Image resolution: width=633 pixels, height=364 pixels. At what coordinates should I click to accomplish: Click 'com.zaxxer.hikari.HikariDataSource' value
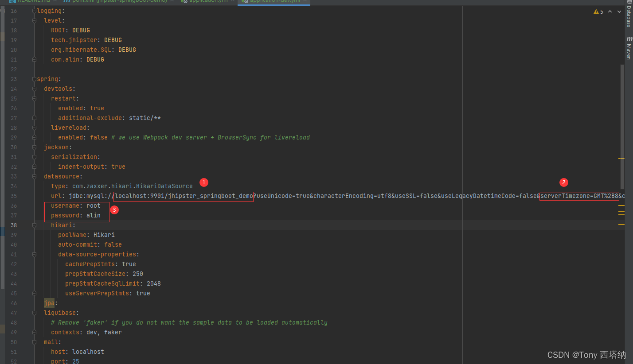pyautogui.click(x=133, y=186)
